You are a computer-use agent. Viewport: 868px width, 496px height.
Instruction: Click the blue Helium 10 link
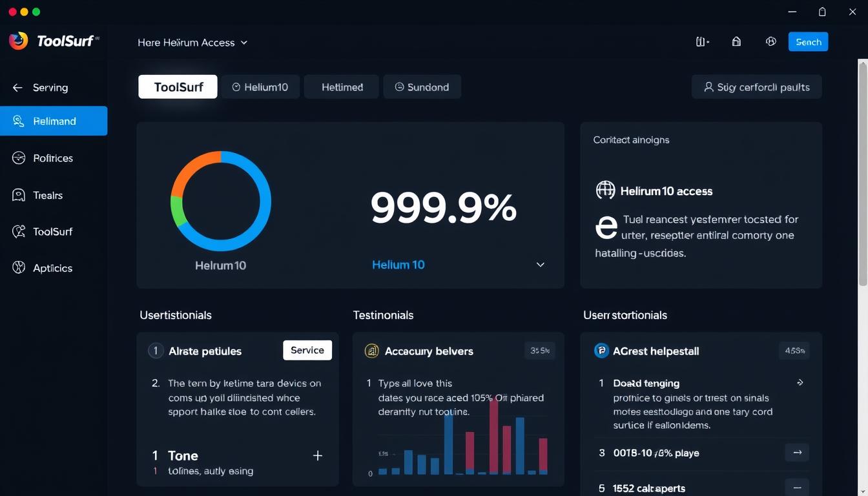(x=398, y=265)
